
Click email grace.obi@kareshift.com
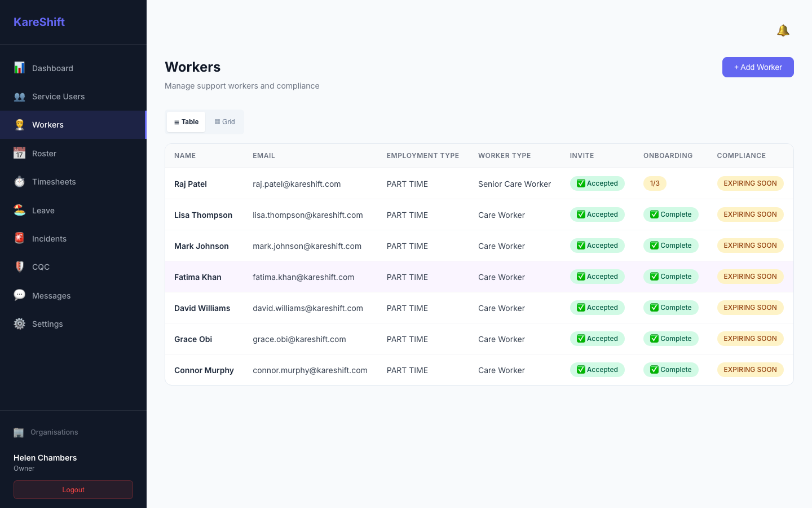pyautogui.click(x=299, y=339)
